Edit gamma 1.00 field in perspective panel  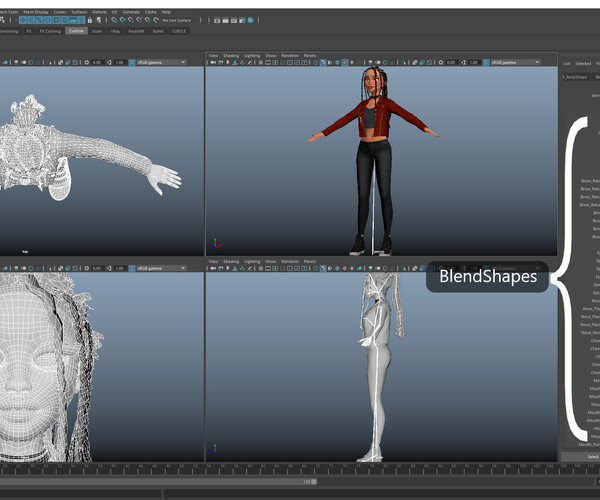click(474, 62)
